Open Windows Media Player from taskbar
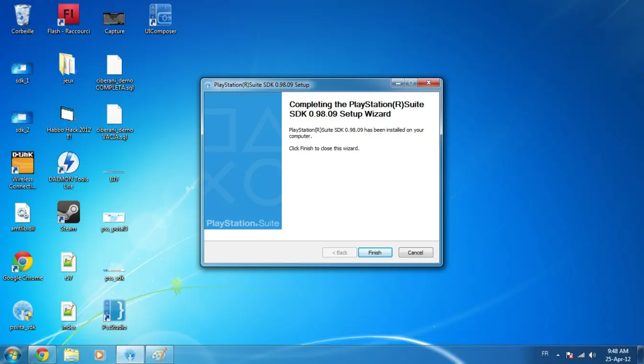Screen dimensions: 644x364 100,355
